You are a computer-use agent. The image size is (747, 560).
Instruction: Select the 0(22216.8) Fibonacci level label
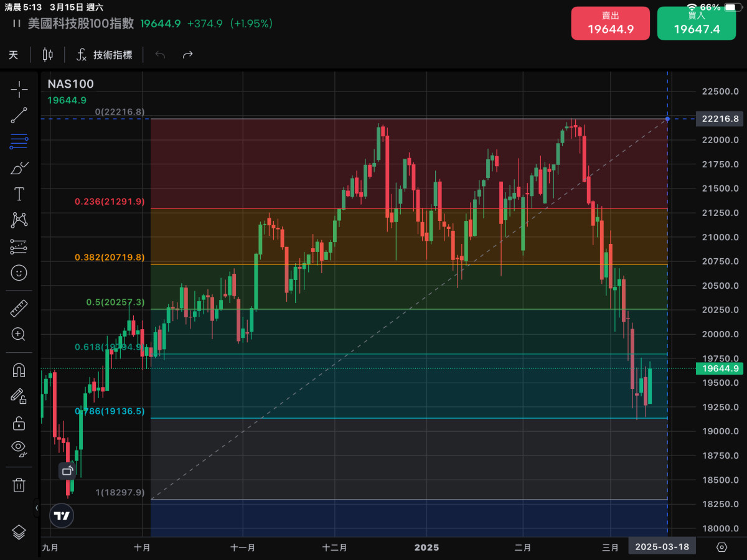(120, 112)
